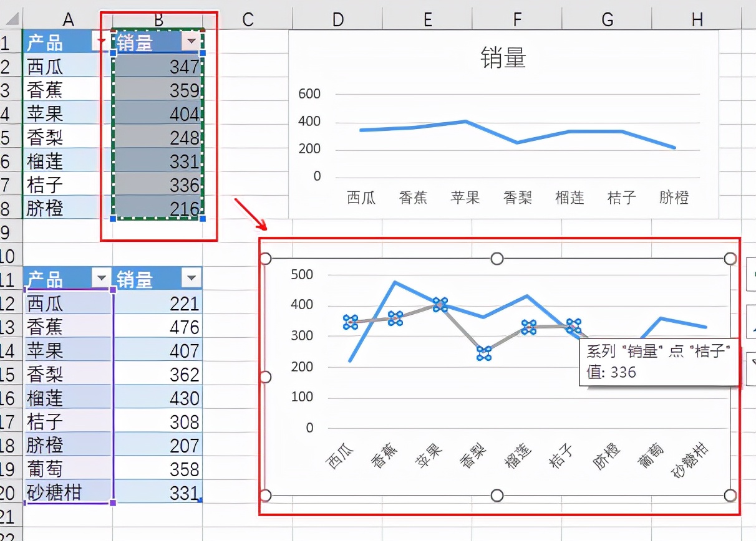This screenshot has width=756, height=541.
Task: Click the upper chart title 销量
Action: pyautogui.click(x=503, y=58)
